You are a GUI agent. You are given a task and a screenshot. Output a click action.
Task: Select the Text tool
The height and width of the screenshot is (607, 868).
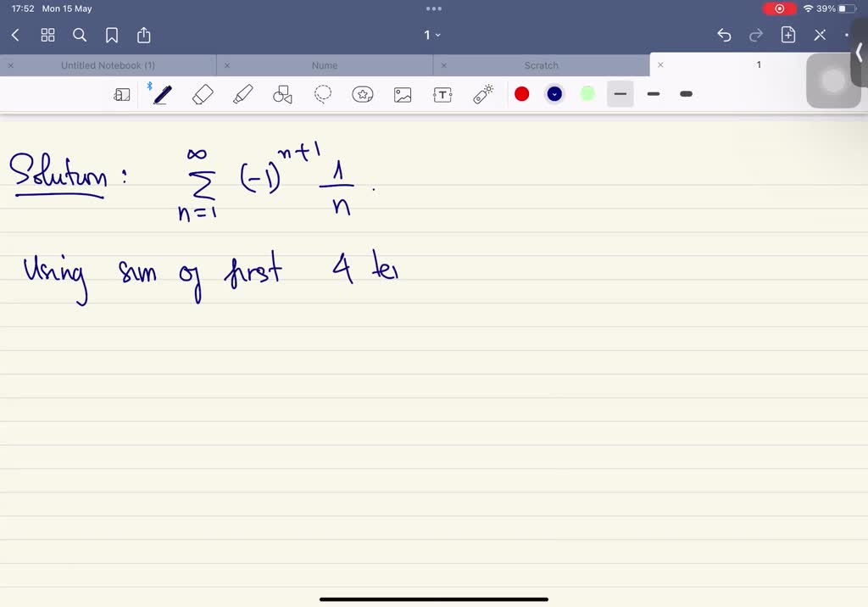(x=442, y=94)
